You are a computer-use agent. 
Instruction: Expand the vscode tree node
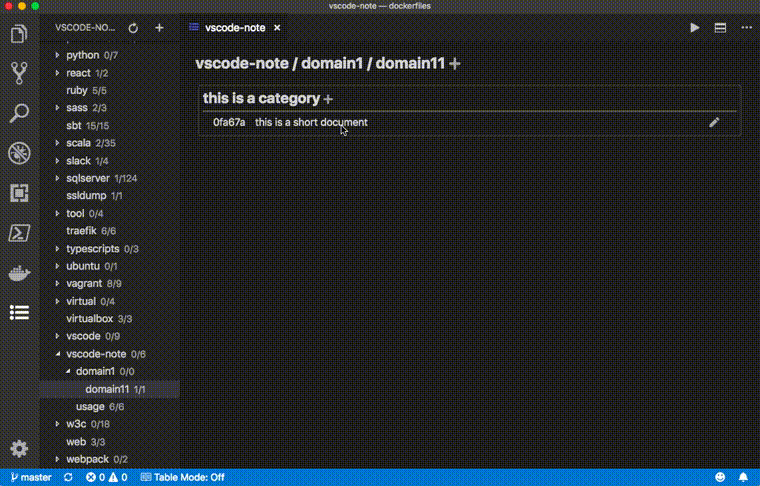57,336
